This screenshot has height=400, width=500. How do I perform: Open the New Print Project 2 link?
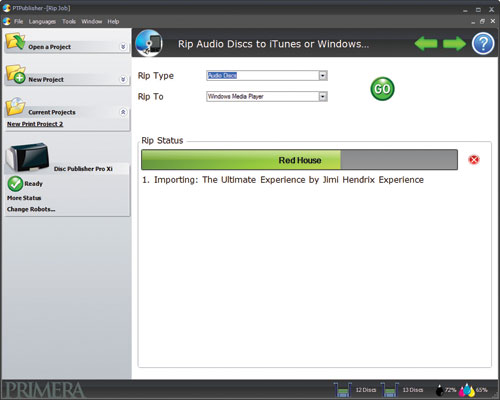pyautogui.click(x=35, y=124)
